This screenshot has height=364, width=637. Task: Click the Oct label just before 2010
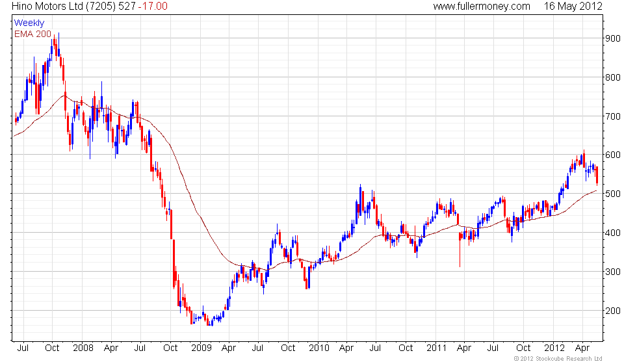288,348
